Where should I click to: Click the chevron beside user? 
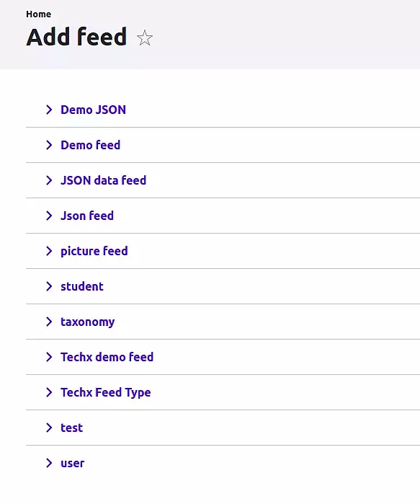(x=49, y=463)
